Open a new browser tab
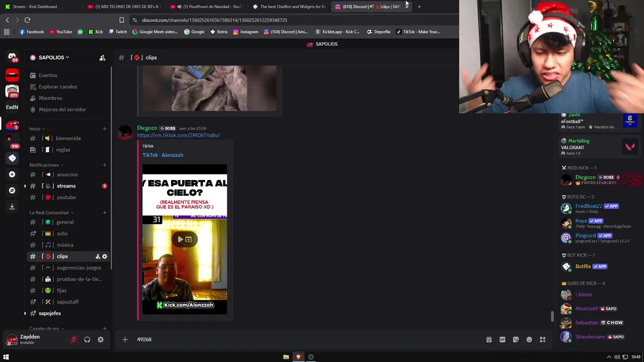The width and height of the screenshot is (644, 362). coord(419,7)
